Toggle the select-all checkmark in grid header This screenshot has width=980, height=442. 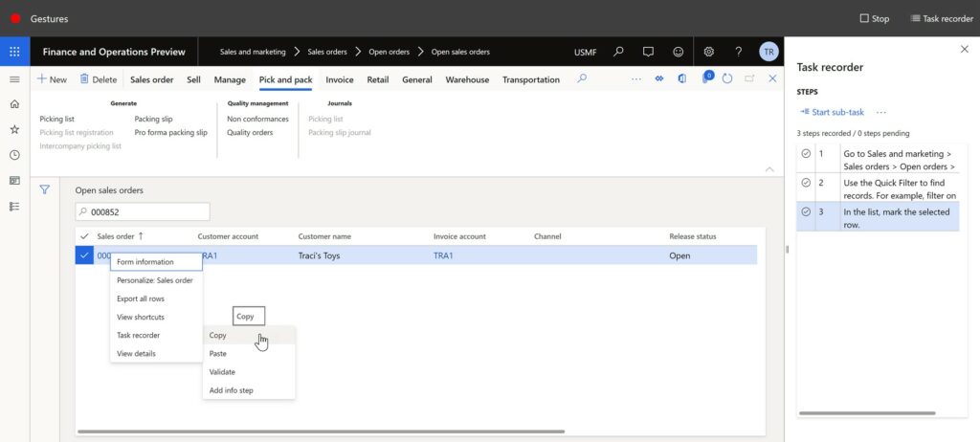coord(84,236)
